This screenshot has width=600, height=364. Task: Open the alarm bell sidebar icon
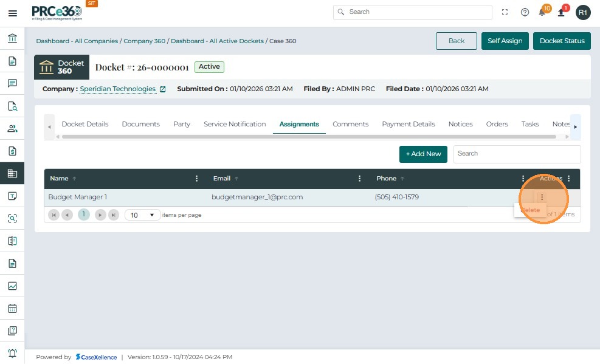[12, 353]
